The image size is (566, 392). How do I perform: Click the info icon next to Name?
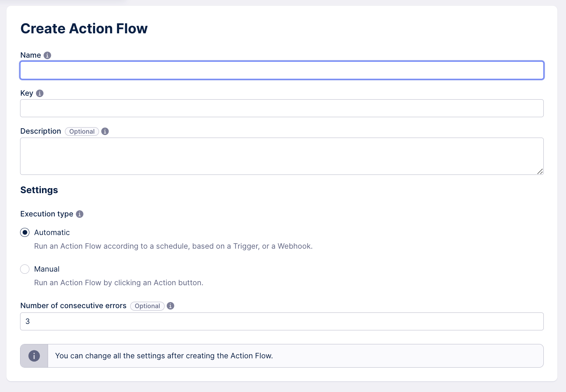pyautogui.click(x=47, y=55)
